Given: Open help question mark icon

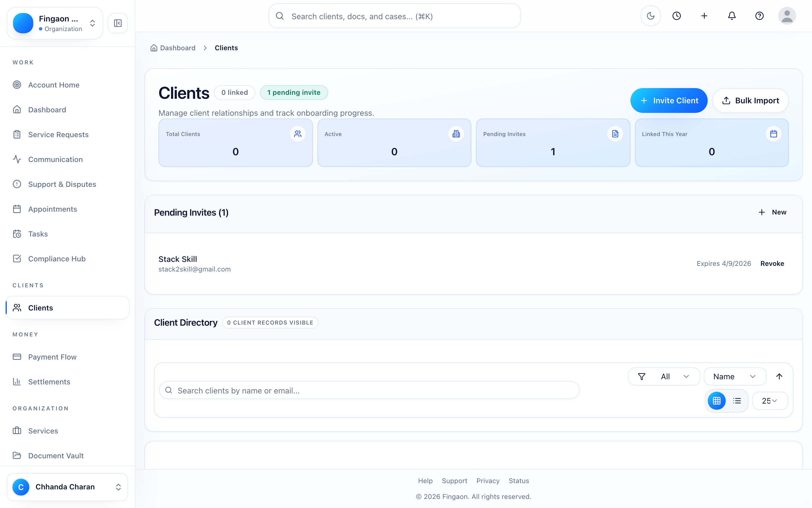Looking at the screenshot, I should [759, 16].
